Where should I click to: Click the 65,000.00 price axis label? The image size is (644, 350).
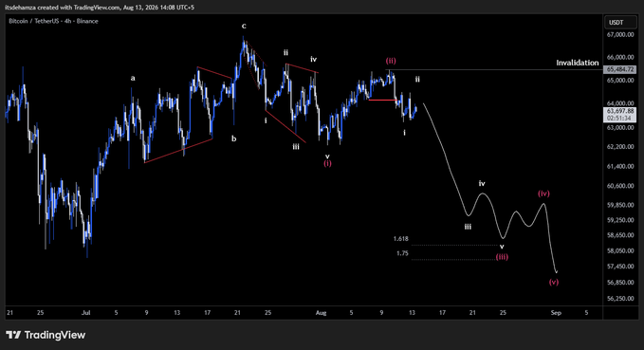[619, 81]
